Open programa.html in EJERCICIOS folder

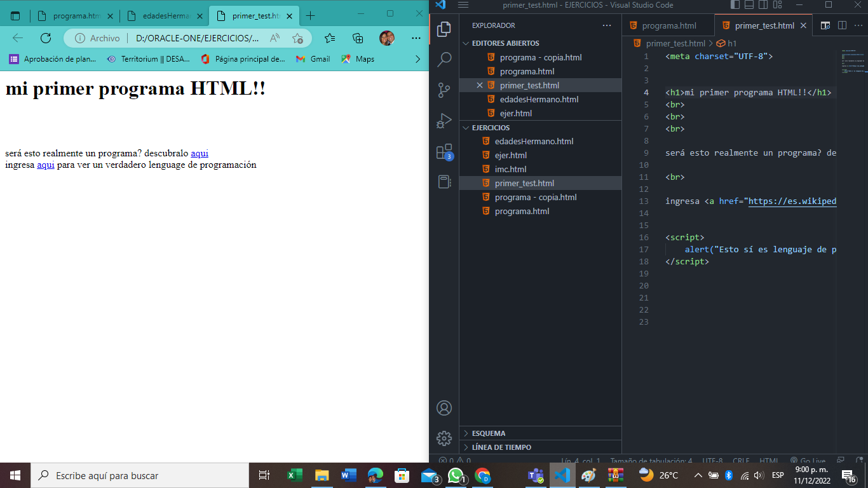pos(540,211)
